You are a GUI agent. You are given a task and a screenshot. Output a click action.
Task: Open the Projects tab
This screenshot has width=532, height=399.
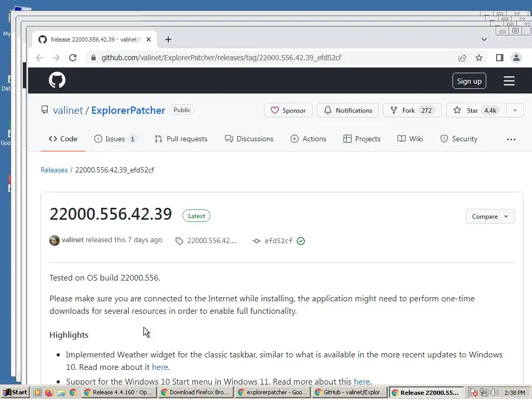pos(362,139)
